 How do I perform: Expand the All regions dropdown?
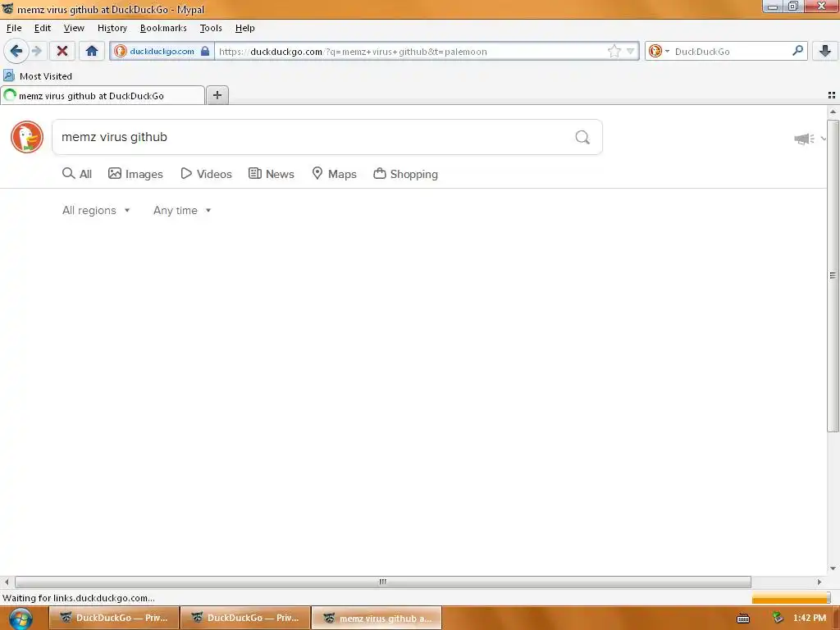[97, 211]
